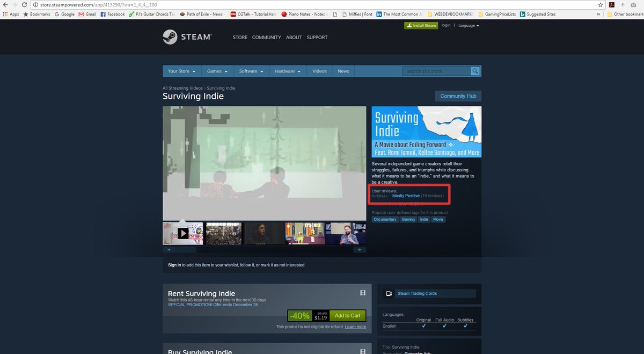The image size is (644, 354).
Task: Click the browser back arrow
Action: click(x=5, y=4)
